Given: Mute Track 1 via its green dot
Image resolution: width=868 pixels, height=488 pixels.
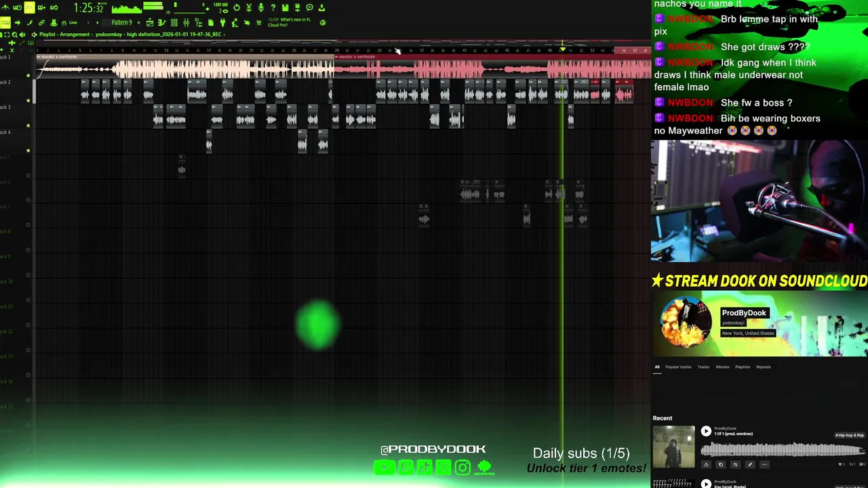Looking at the screenshot, I should [x=28, y=75].
